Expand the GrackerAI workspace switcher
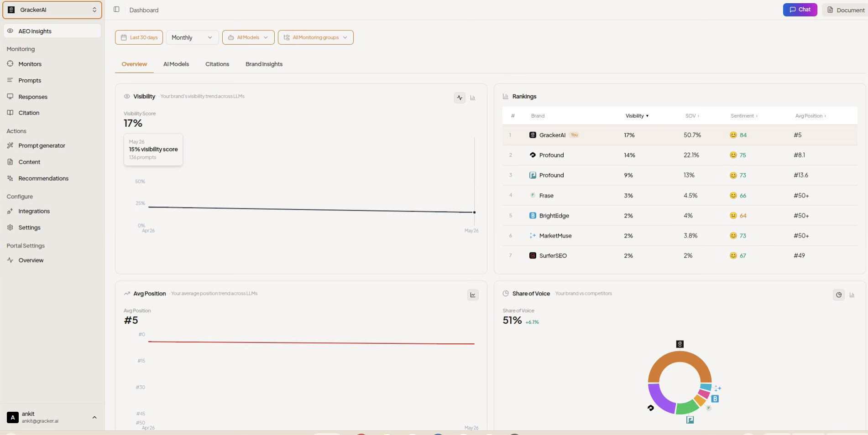 pos(52,10)
